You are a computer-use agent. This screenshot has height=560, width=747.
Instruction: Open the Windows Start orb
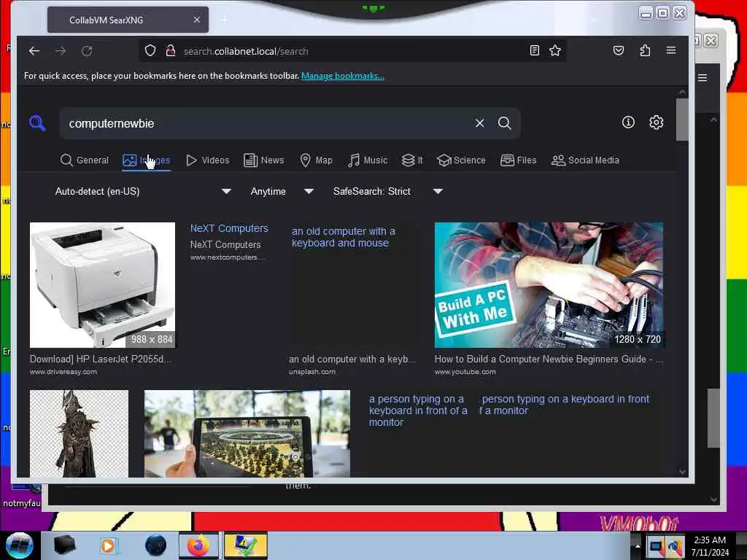pos(20,545)
